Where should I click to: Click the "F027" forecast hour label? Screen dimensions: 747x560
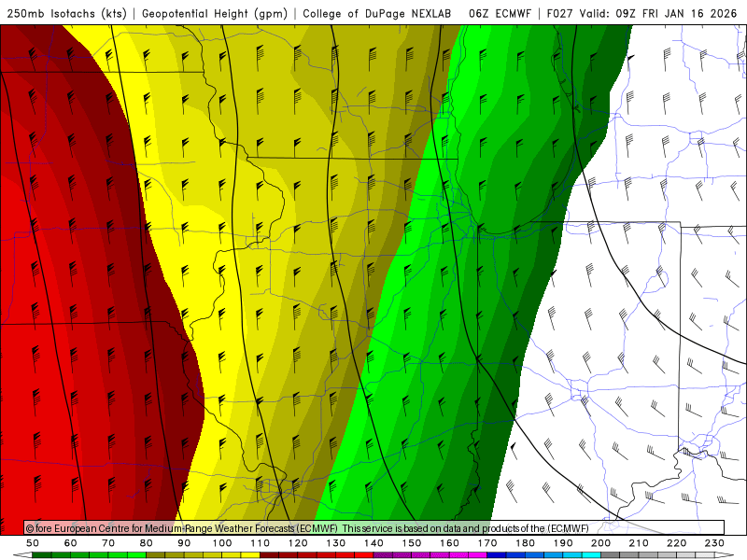click(561, 13)
